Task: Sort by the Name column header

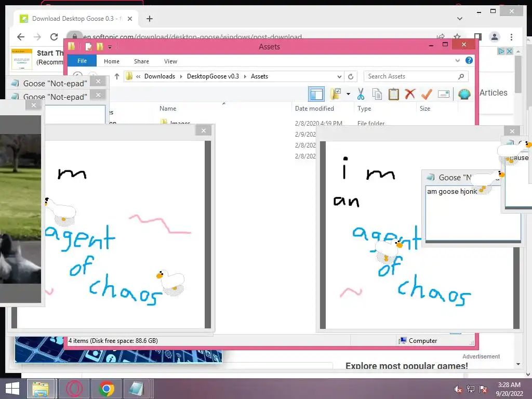Action: click(x=168, y=109)
